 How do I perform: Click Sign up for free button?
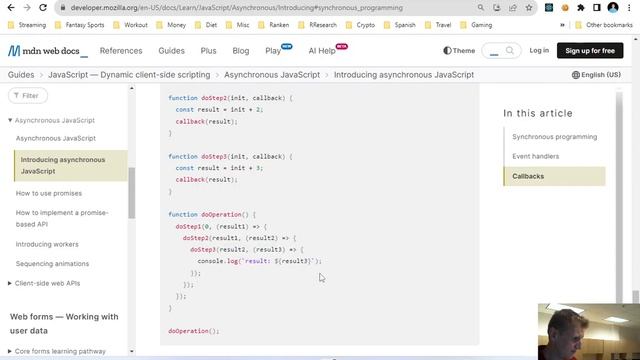click(590, 51)
